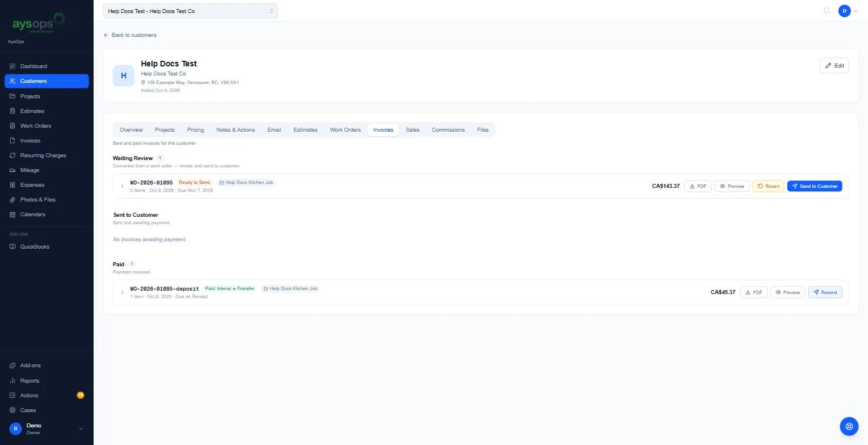The height and width of the screenshot is (445, 868).
Task: Click Send to Customer button
Action: [815, 186]
